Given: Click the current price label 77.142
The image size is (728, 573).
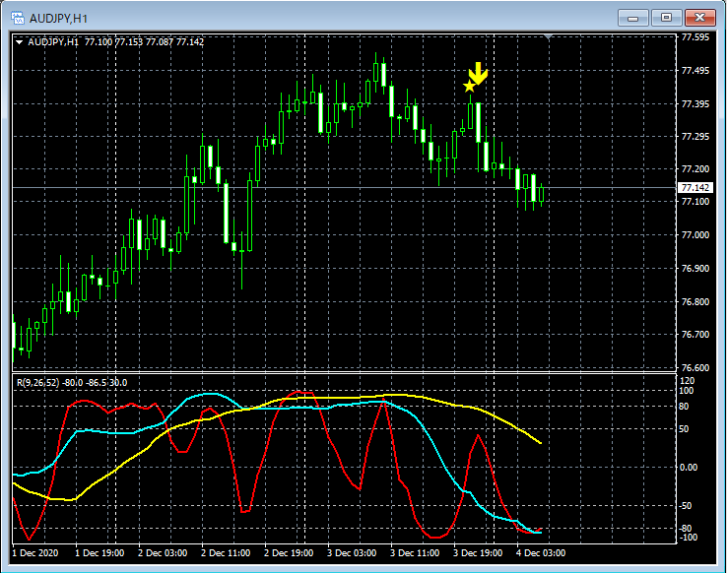Looking at the screenshot, I should click(695, 188).
